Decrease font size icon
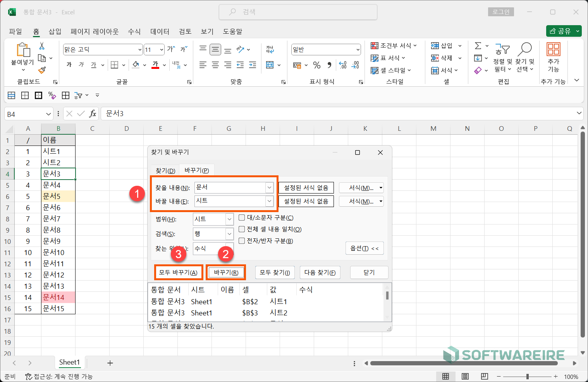 click(184, 49)
